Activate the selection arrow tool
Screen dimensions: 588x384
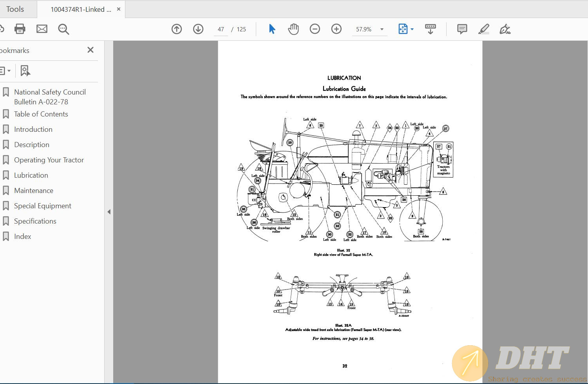coord(272,29)
